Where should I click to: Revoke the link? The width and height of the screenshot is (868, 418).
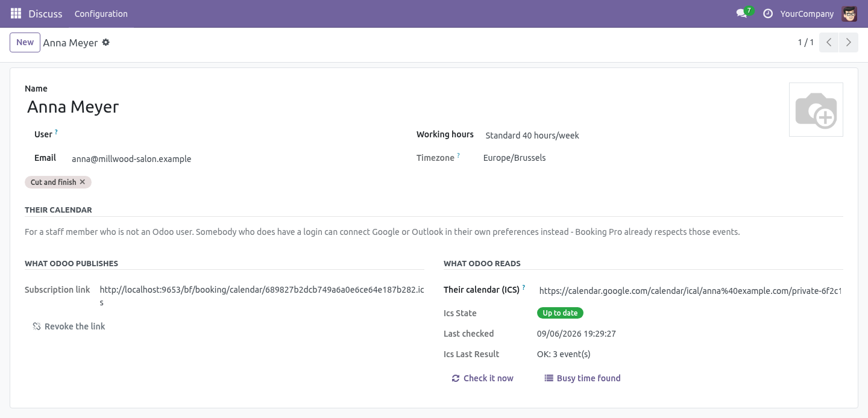pyautogui.click(x=69, y=326)
